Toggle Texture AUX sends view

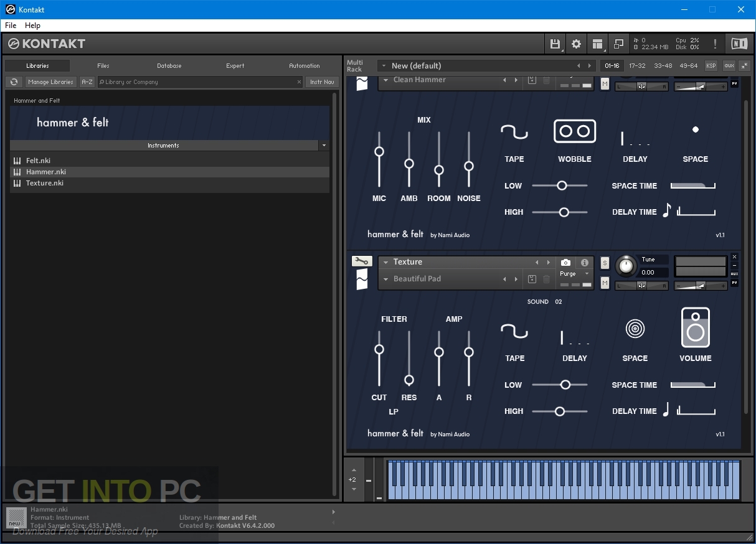pos(734,274)
